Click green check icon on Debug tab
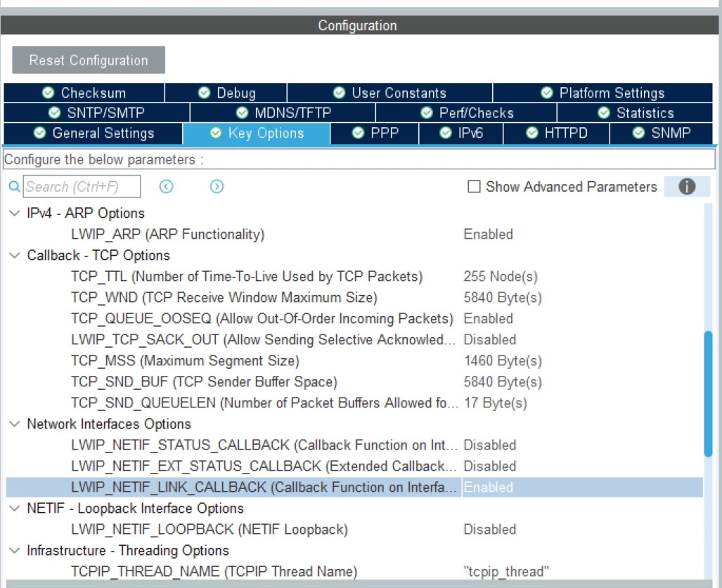The width and height of the screenshot is (722, 588). click(204, 93)
